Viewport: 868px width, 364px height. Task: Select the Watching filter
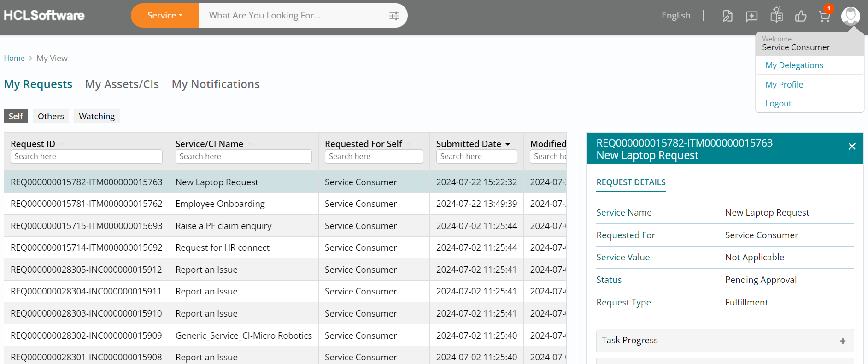(x=97, y=116)
